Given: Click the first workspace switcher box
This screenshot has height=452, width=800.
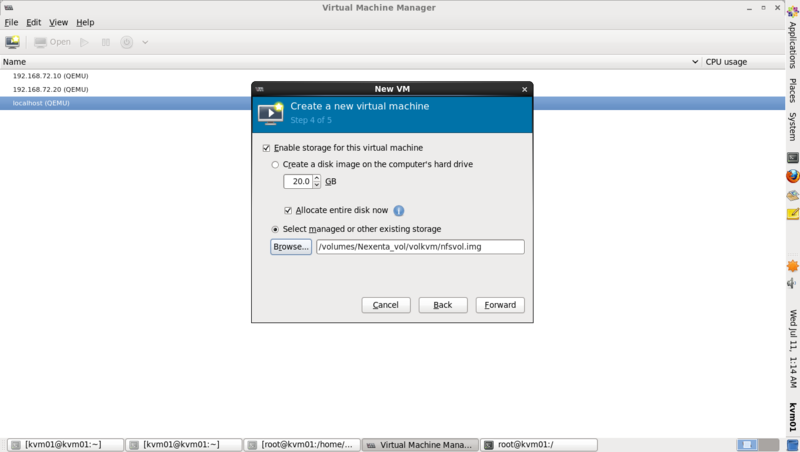Looking at the screenshot, I should coord(747,445).
